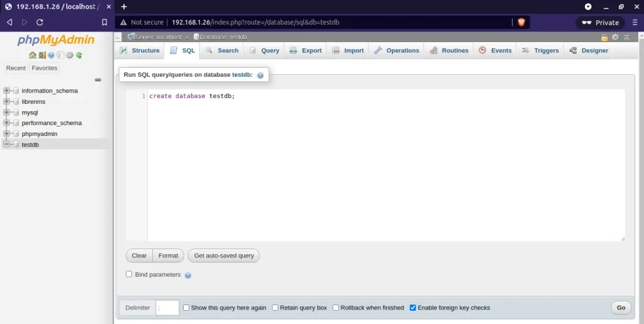Click the phpMyAdmin logo
Image resolution: width=644 pixels, height=324 pixels.
(56, 40)
